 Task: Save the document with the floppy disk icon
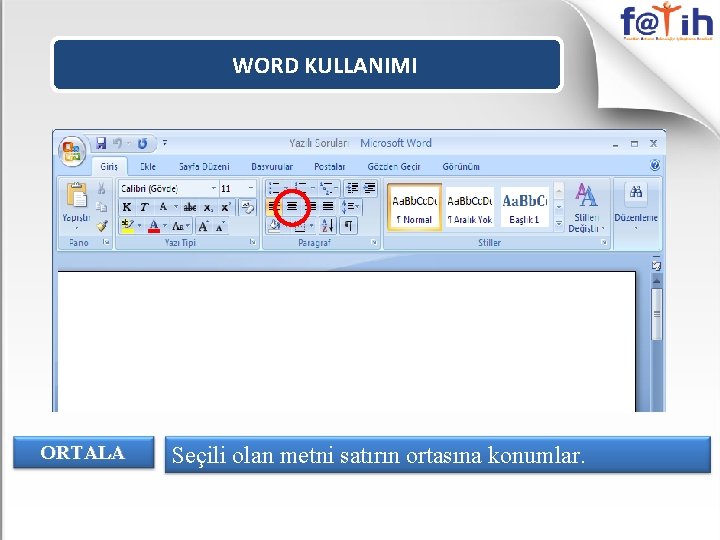coord(101,144)
